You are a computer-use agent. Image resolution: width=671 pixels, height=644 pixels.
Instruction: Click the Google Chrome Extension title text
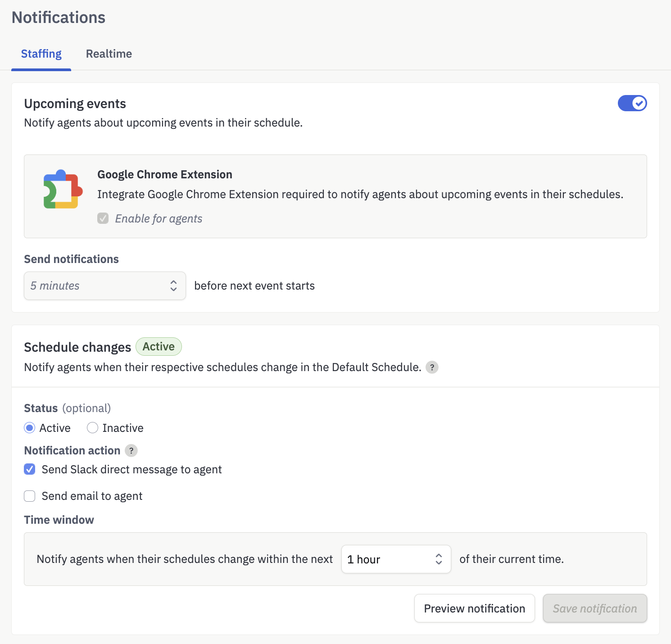[165, 174]
